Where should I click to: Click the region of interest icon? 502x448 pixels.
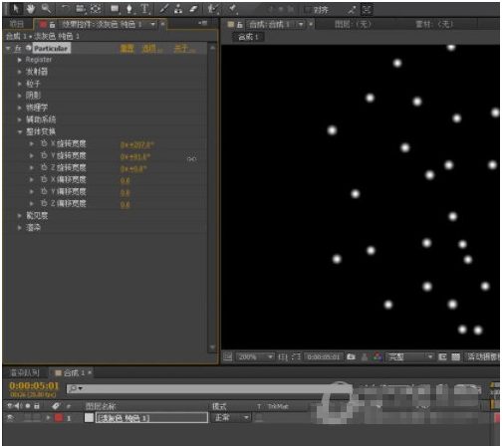pyautogui.click(x=296, y=356)
